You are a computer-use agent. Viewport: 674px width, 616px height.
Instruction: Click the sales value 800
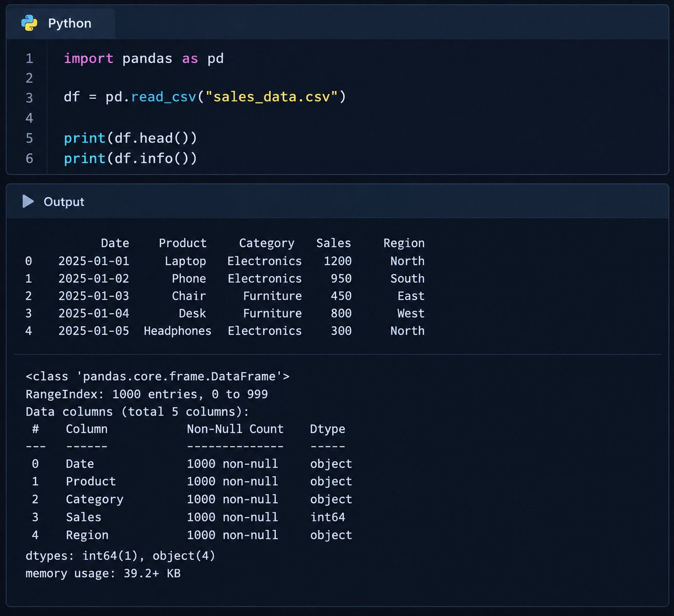coord(341,313)
